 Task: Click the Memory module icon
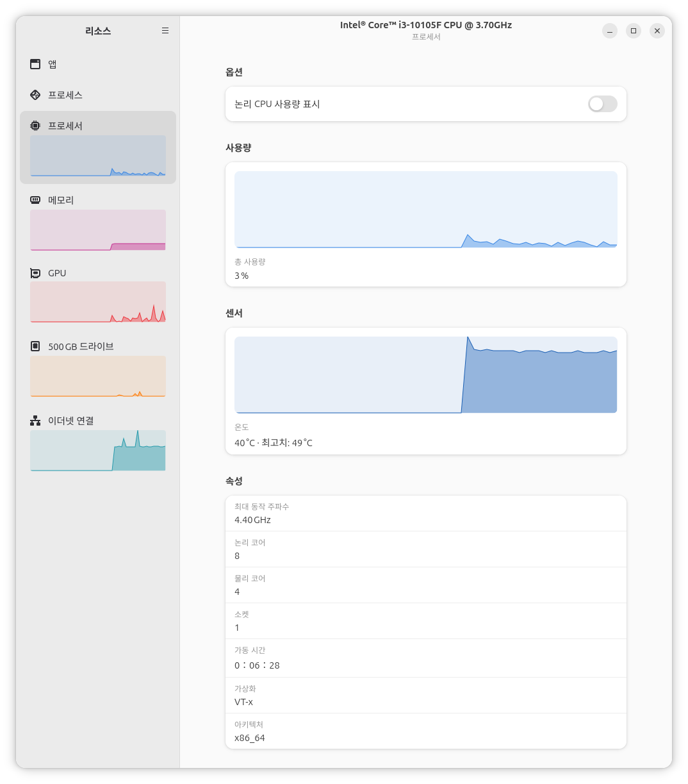click(x=35, y=200)
